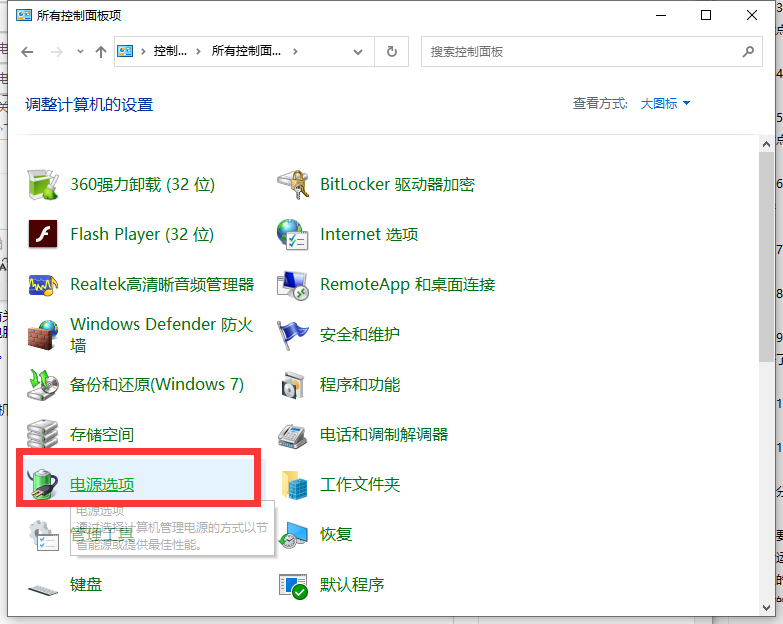
Task: Click the Windows Defender firewall brick icon
Action: 43,335
